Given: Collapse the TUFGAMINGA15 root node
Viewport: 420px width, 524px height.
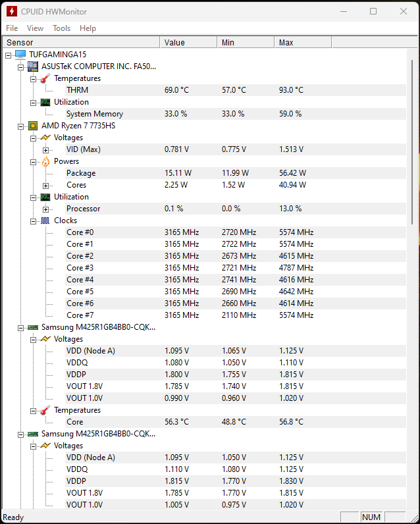Looking at the screenshot, I should coord(9,55).
